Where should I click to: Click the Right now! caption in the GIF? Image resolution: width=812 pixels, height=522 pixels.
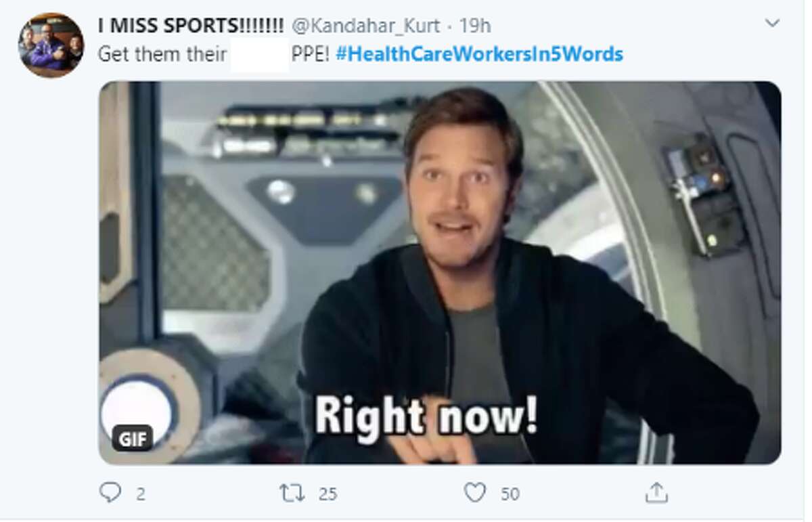[x=426, y=414]
